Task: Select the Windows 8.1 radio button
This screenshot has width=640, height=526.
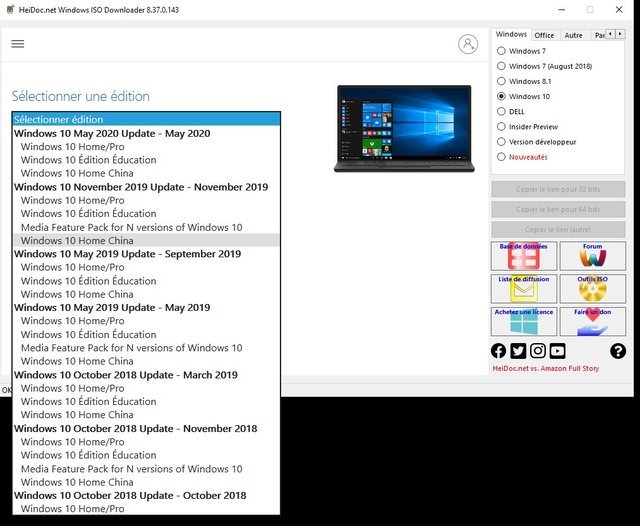Action: tap(501, 81)
